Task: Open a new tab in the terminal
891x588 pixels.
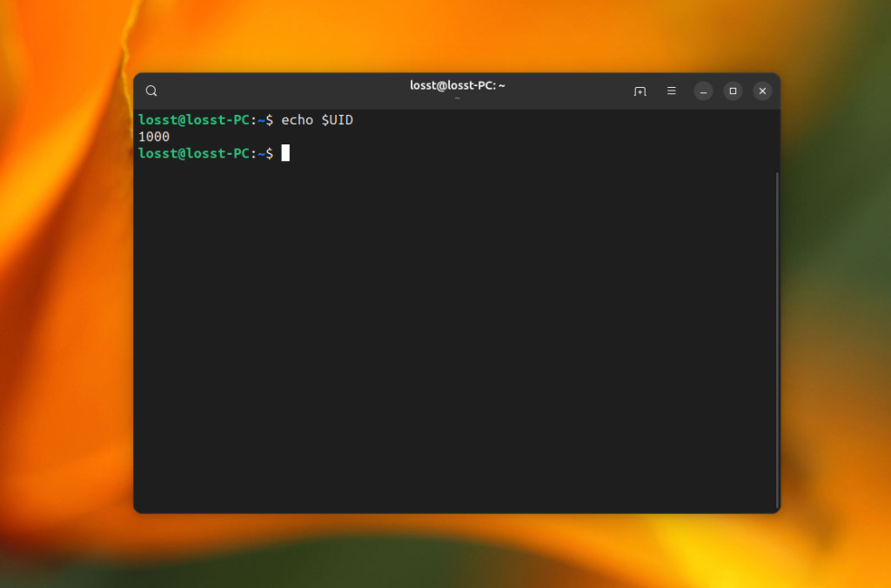Action: click(x=640, y=91)
